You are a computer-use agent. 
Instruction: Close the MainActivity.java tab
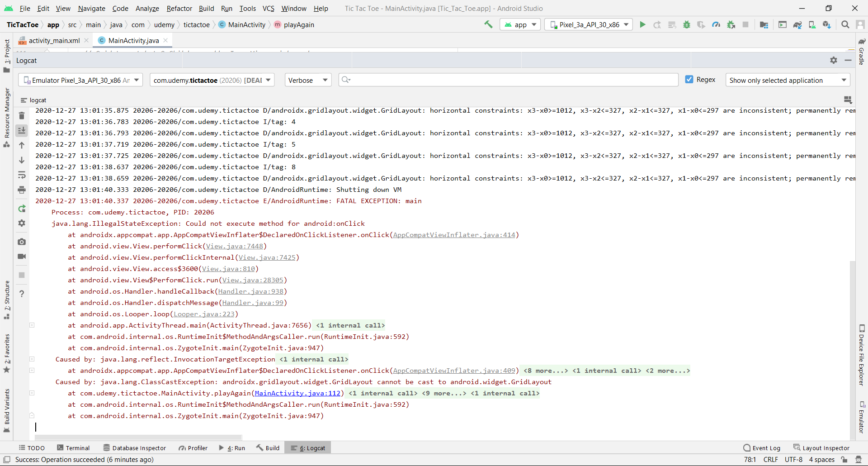click(x=165, y=40)
